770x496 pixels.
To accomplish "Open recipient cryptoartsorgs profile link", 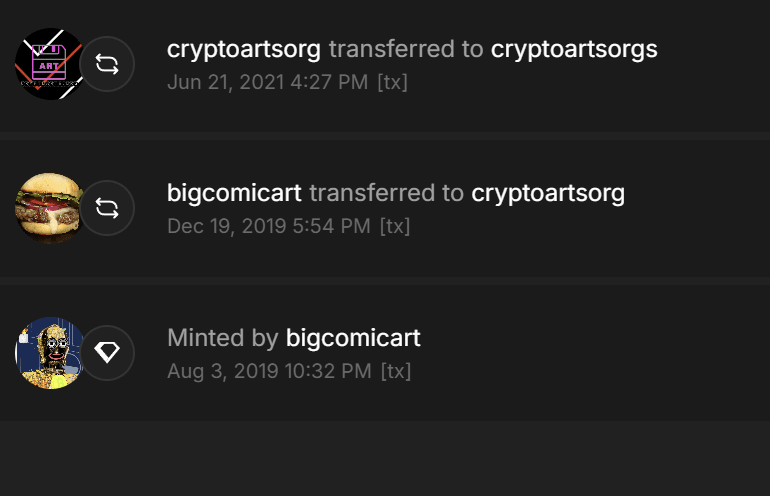I will pos(574,50).
